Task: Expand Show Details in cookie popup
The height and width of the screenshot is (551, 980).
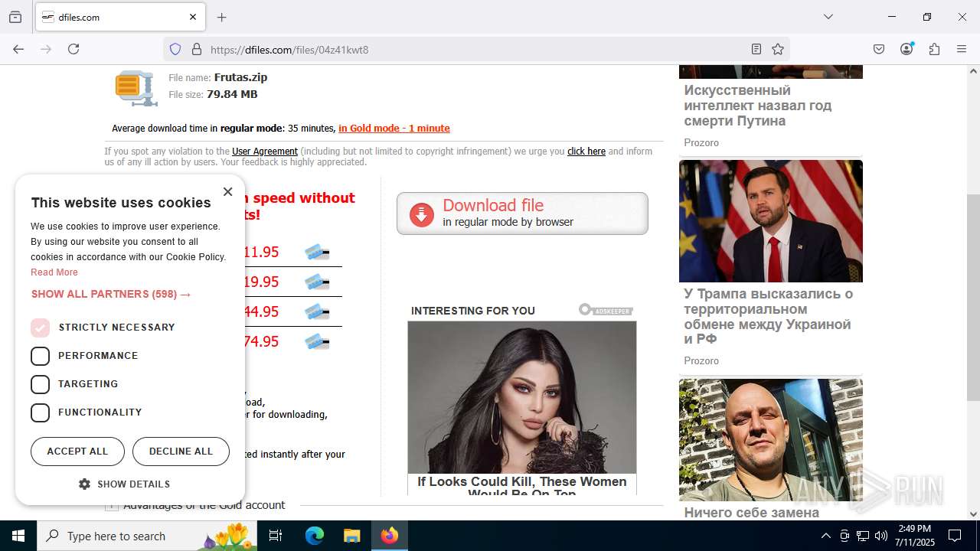Action: coord(125,484)
